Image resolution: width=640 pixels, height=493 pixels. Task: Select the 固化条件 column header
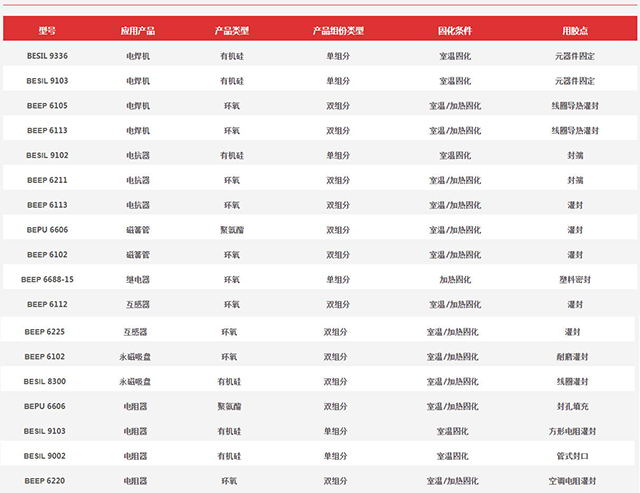454,31
